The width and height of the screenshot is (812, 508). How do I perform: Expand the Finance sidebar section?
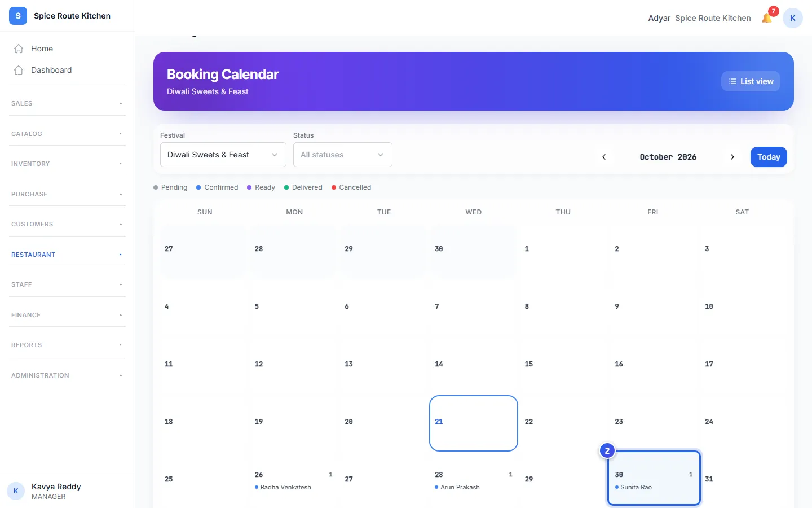click(x=68, y=315)
